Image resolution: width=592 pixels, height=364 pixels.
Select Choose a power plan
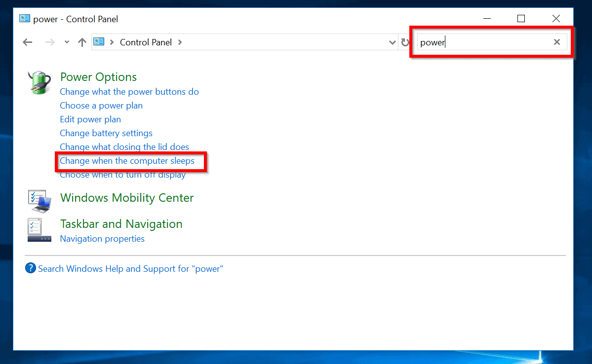101,105
